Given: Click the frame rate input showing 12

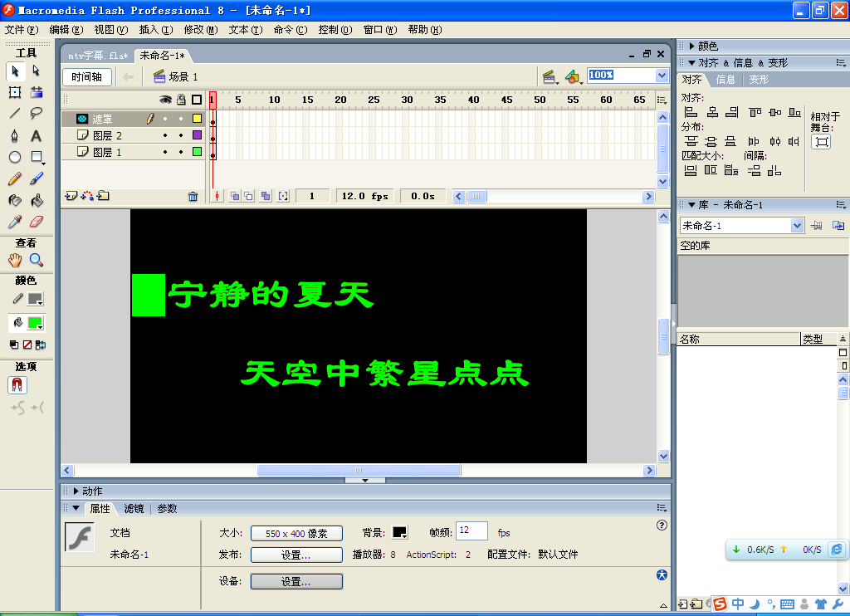Looking at the screenshot, I should [471, 531].
